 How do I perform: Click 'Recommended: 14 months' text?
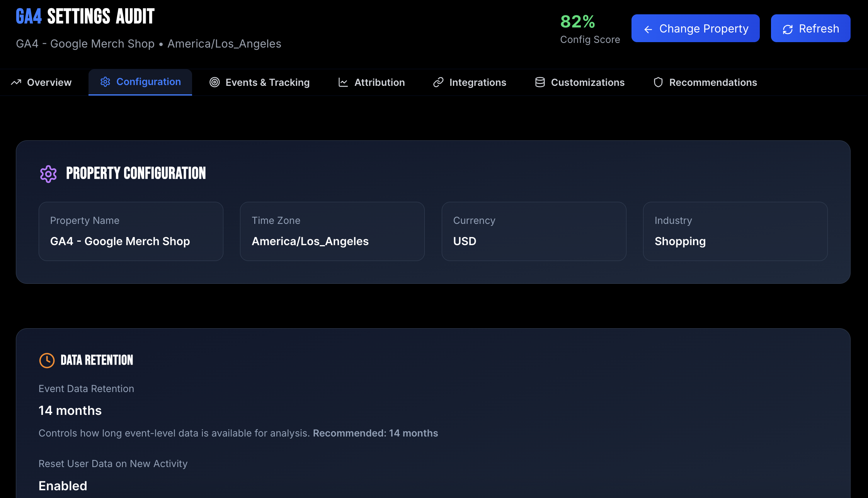point(375,433)
